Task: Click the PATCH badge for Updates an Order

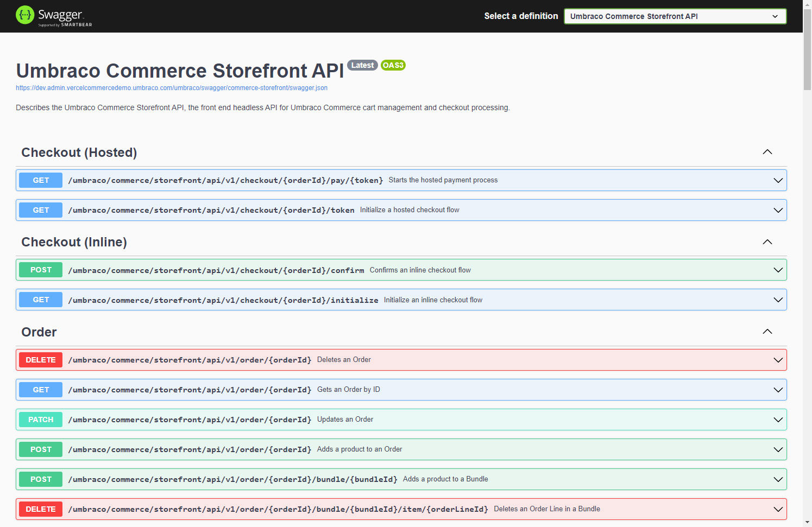Action: pyautogui.click(x=41, y=420)
